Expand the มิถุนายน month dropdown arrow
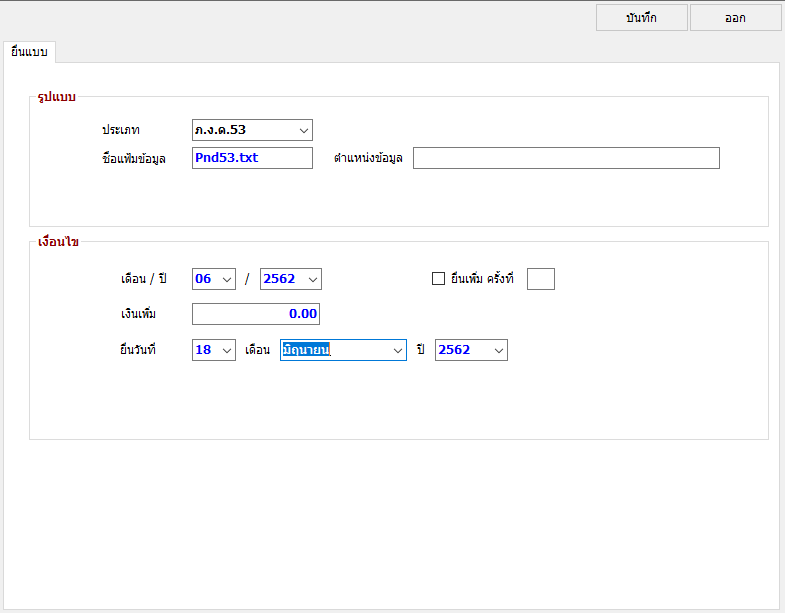 click(x=398, y=351)
